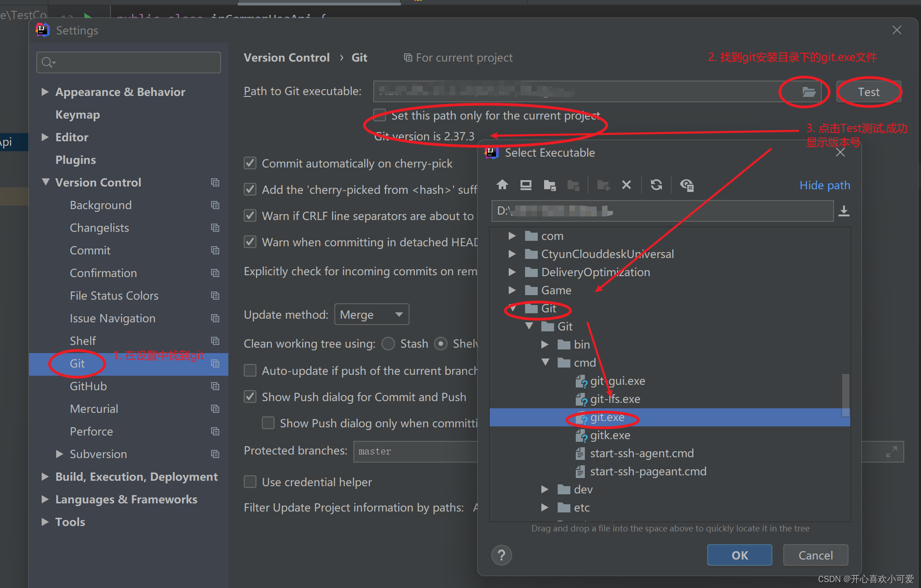Screen dimensions: 921x588
Task: Expand the Subversion settings node
Action: pyautogui.click(x=59, y=454)
